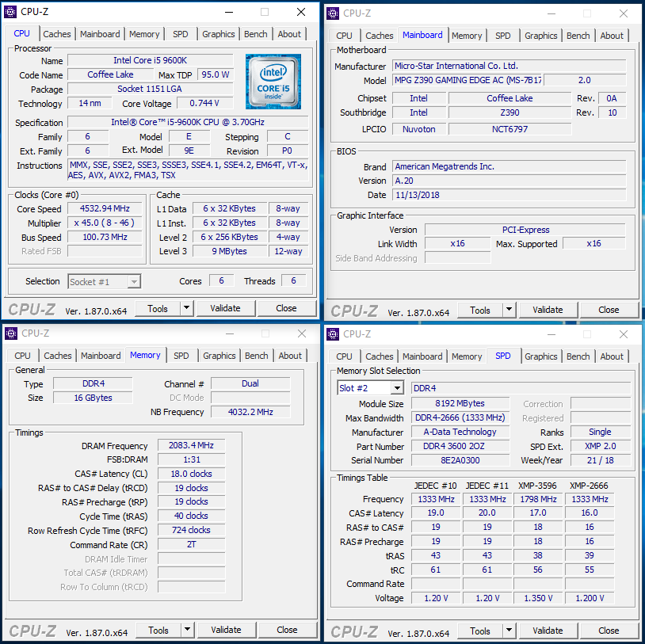Open SPD tab in CPU window
645x644 pixels.
[180, 34]
